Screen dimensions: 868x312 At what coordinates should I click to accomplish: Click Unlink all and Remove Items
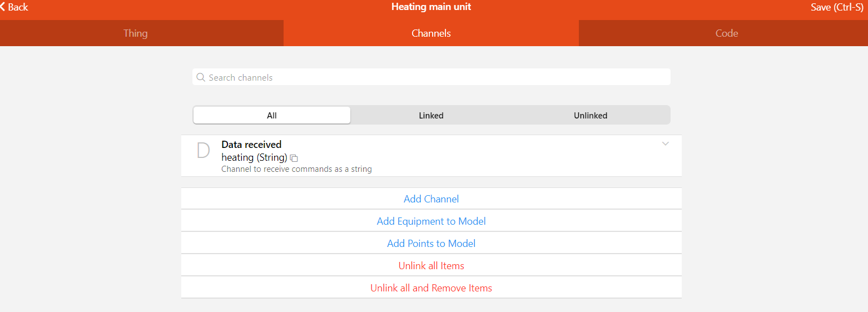tap(431, 288)
